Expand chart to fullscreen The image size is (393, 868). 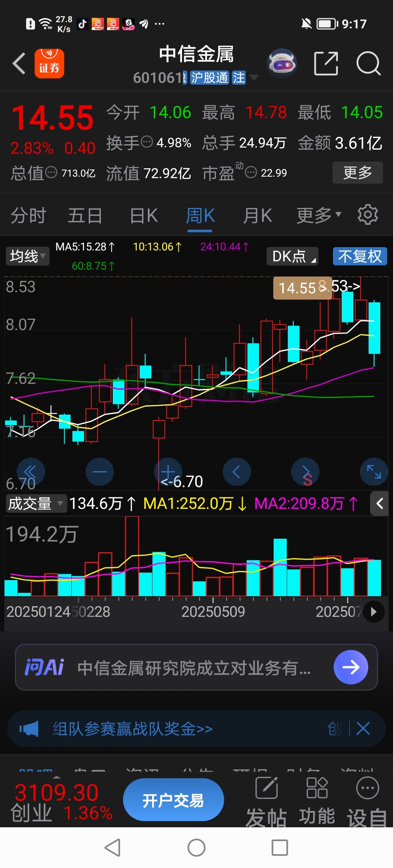(374, 472)
